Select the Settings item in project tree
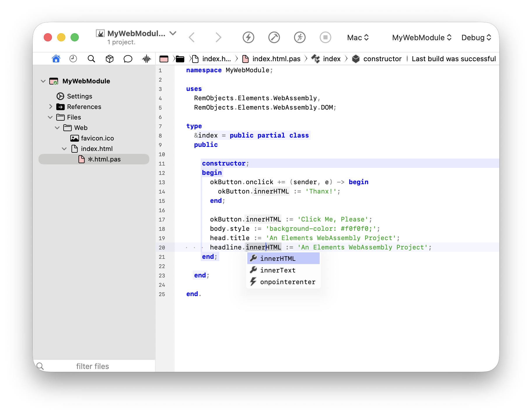 pyautogui.click(x=74, y=96)
